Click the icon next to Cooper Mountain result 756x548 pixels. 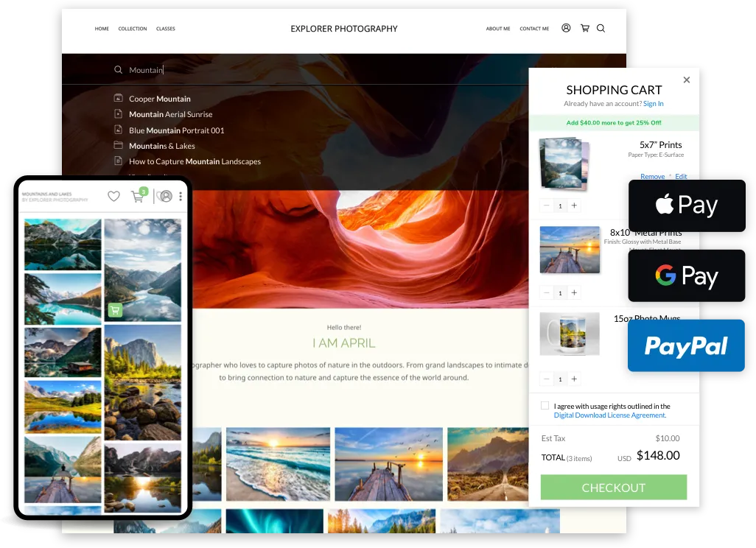(x=118, y=98)
